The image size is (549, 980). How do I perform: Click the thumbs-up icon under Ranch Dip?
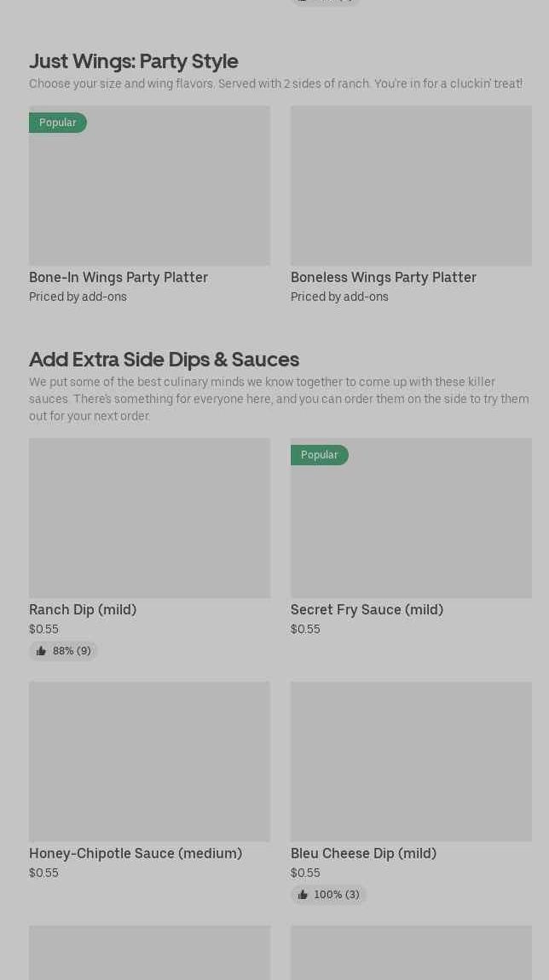point(41,651)
